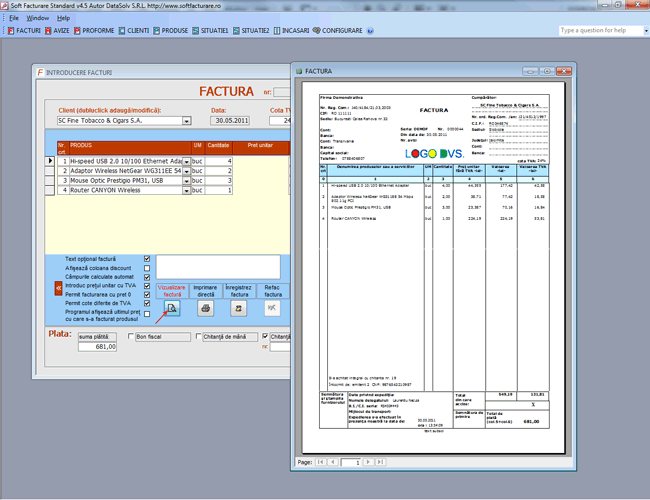Go to last page in FACTURA preview

pos(381,462)
